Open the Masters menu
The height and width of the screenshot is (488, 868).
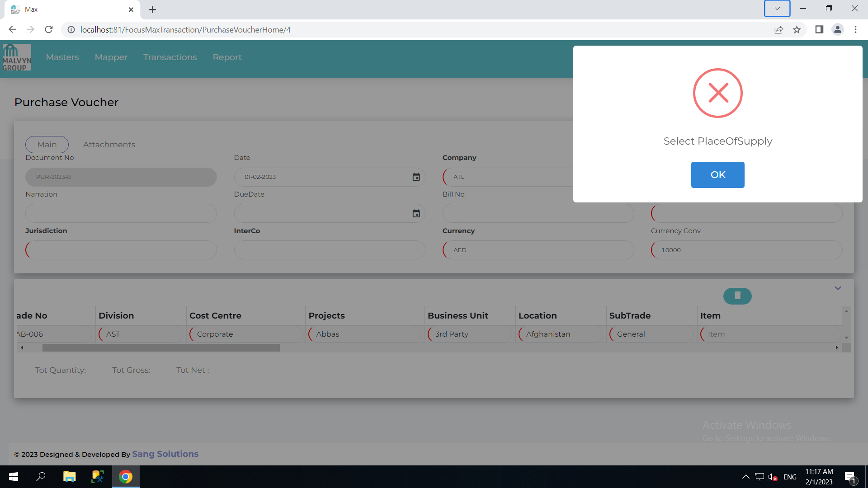[x=62, y=57]
